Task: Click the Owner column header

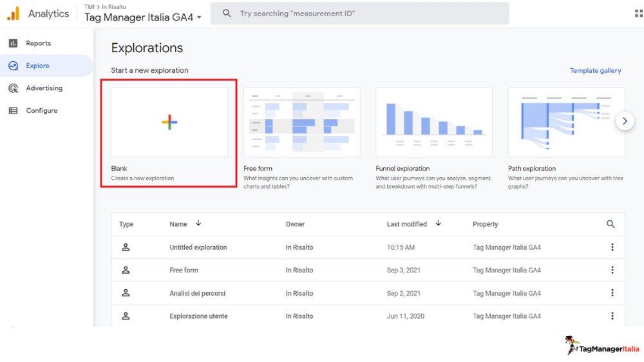Action: (295, 224)
